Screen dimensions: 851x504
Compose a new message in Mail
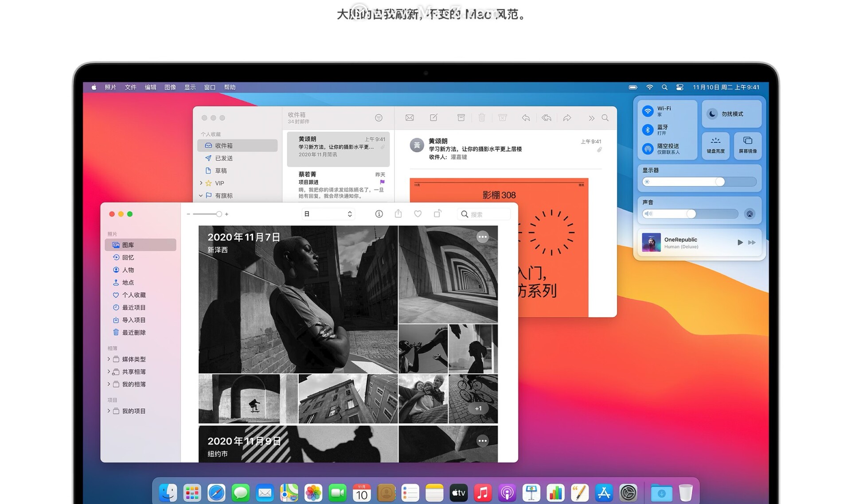click(434, 118)
